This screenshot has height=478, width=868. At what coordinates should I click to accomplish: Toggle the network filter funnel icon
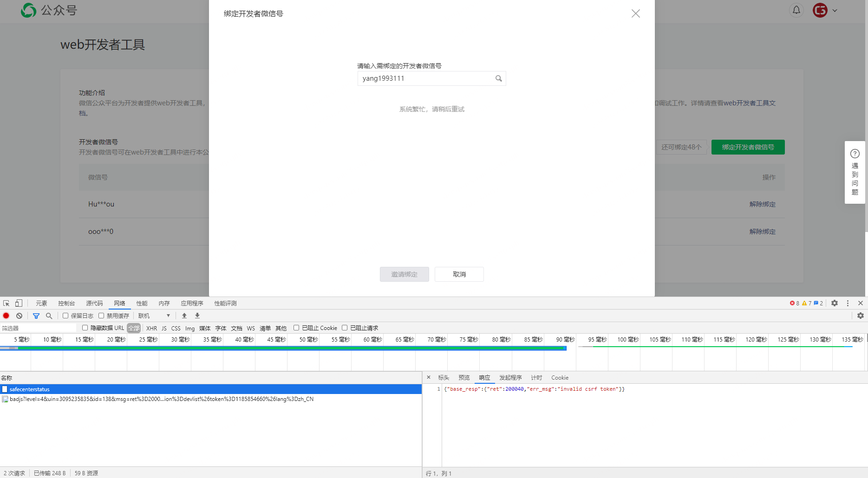(36, 316)
